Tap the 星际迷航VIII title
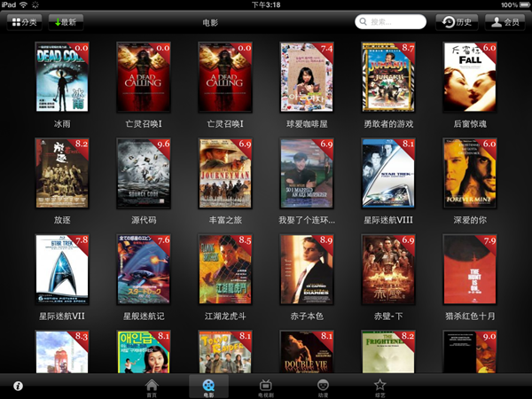The image size is (532, 399). 388,220
